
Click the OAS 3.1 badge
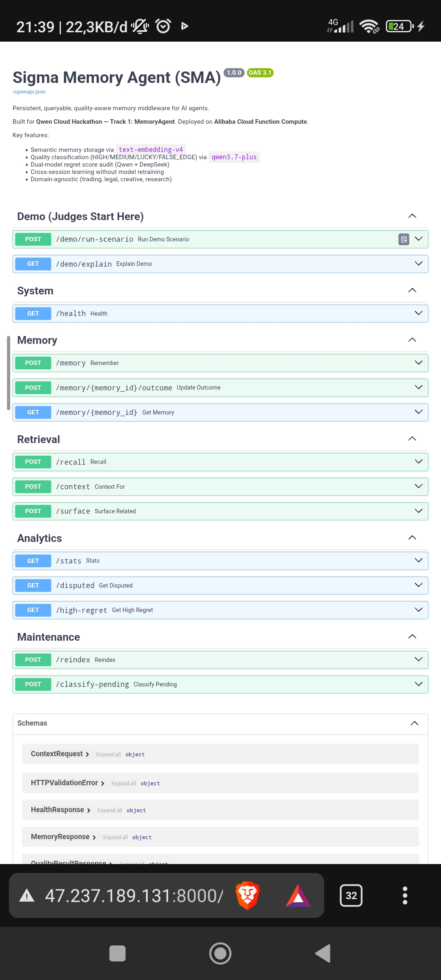tap(260, 73)
